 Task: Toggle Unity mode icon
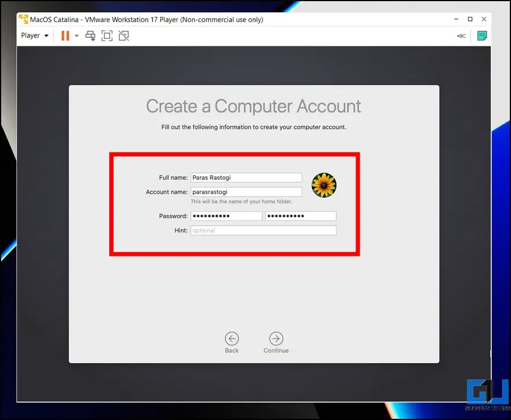124,36
